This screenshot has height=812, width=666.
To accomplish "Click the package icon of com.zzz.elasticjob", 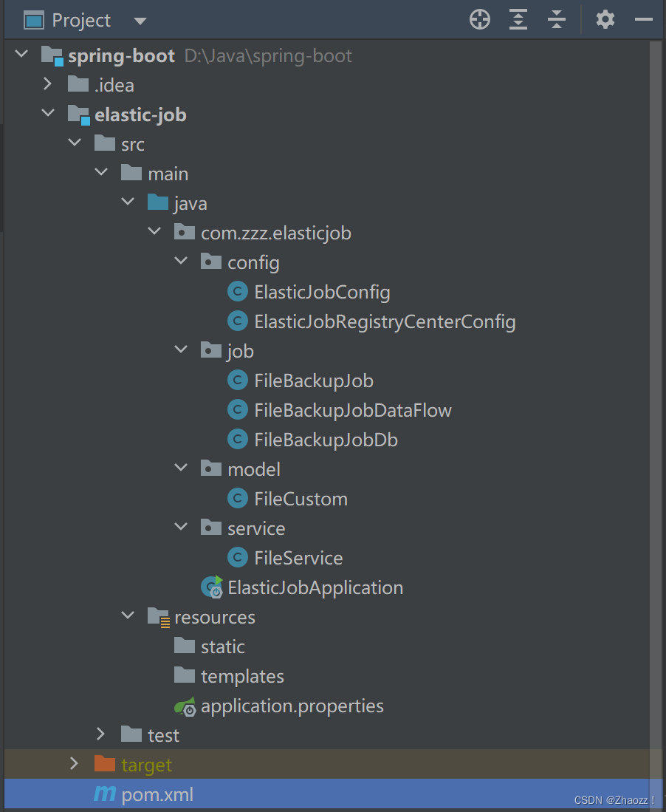I will [184, 232].
